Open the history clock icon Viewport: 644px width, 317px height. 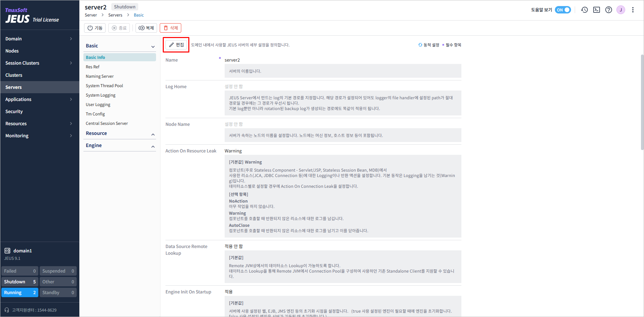[584, 10]
